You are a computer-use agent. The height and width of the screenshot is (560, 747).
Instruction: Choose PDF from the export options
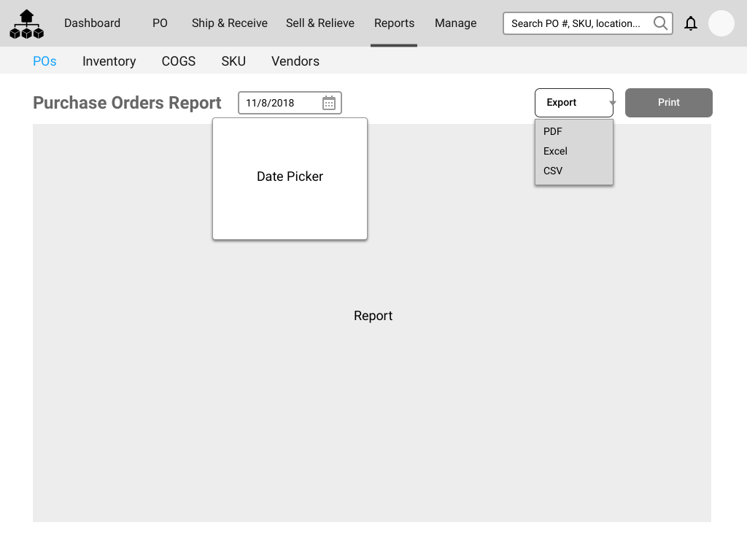pos(553,131)
